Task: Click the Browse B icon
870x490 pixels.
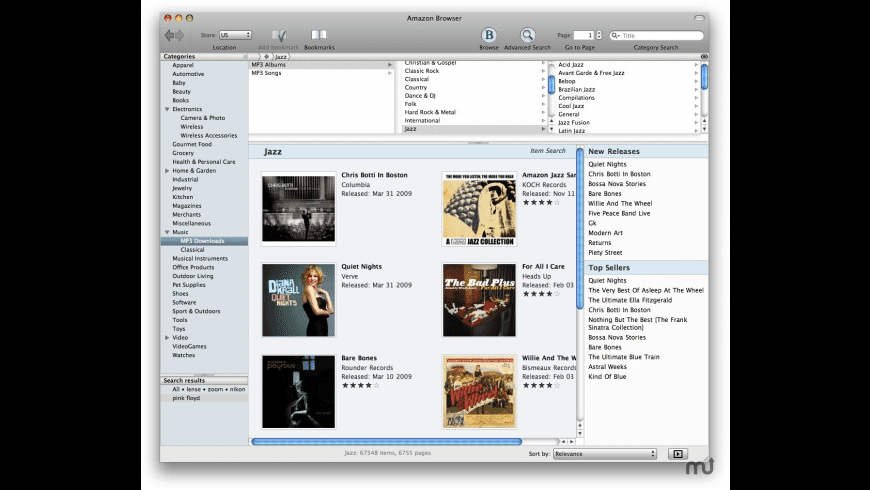Action: 489,35
